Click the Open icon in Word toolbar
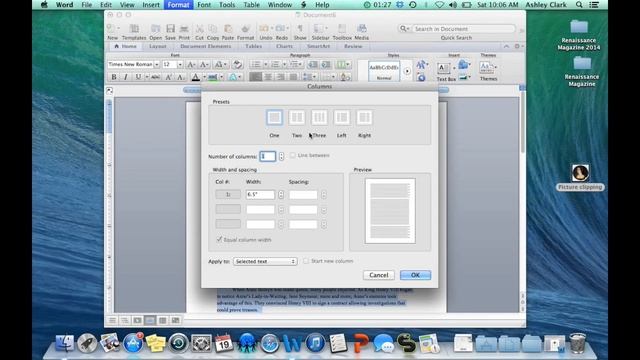Screen dimensions: 640x360 pyautogui.click(x=156, y=28)
